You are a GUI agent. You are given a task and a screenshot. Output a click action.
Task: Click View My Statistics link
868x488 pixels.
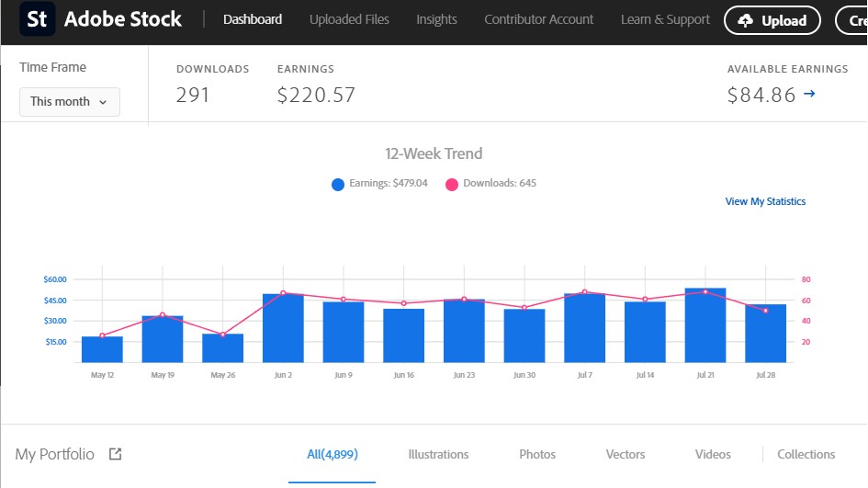tap(765, 201)
